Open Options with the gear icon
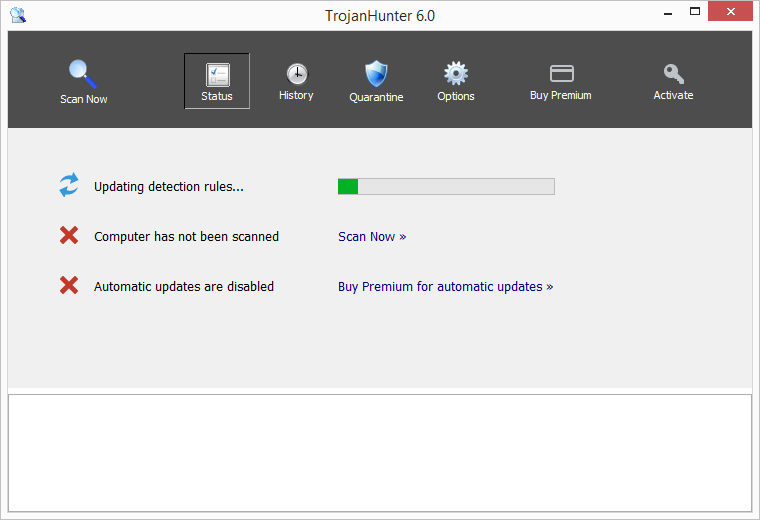Image resolution: width=760 pixels, height=520 pixels. [456, 82]
